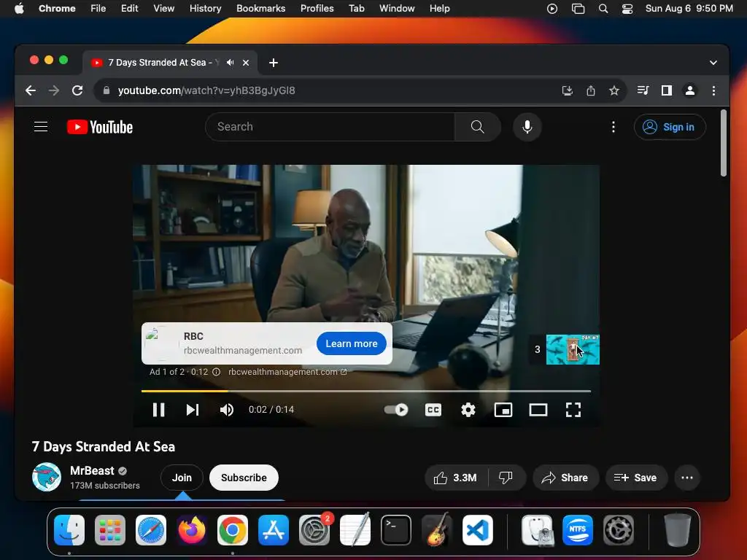The width and height of the screenshot is (747, 560).
Task: Open rbcwealthmanagement.com link below ad
Action: [x=287, y=372]
